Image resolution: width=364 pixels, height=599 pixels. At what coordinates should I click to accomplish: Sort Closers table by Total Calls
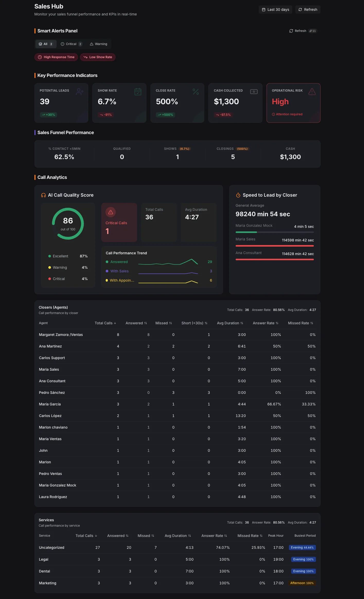pyautogui.click(x=105, y=323)
